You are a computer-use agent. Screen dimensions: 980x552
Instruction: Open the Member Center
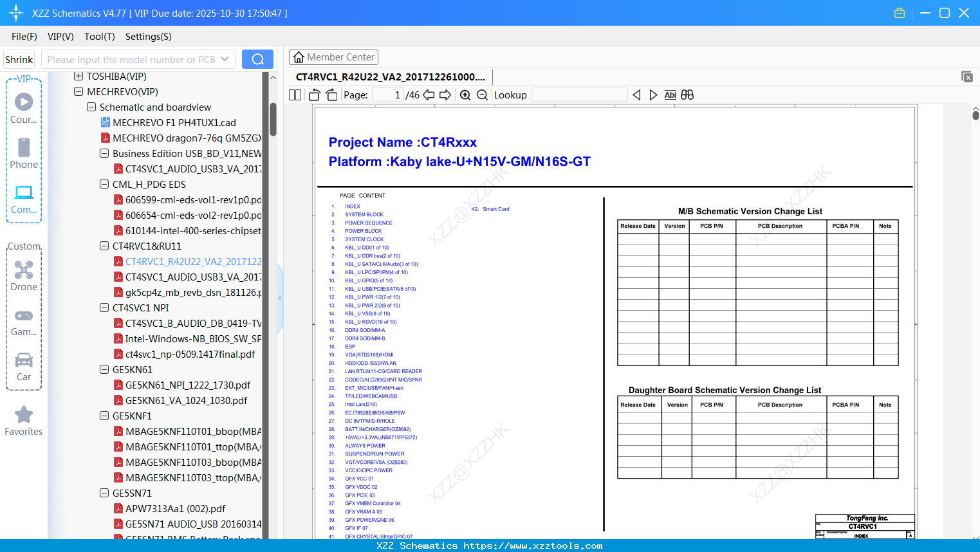[x=333, y=57]
